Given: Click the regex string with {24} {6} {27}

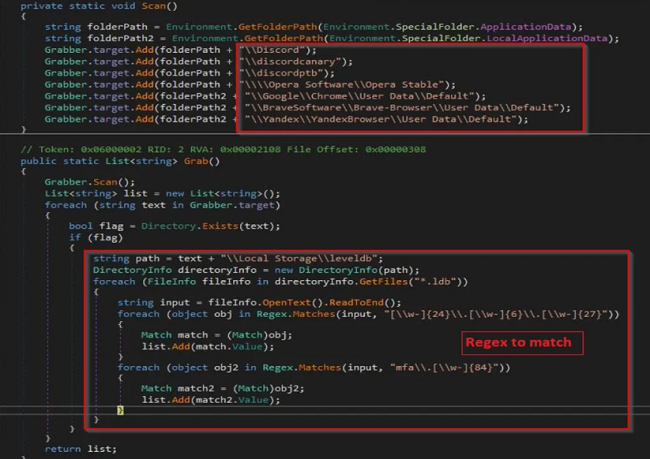Looking at the screenshot, I should tap(495, 314).
